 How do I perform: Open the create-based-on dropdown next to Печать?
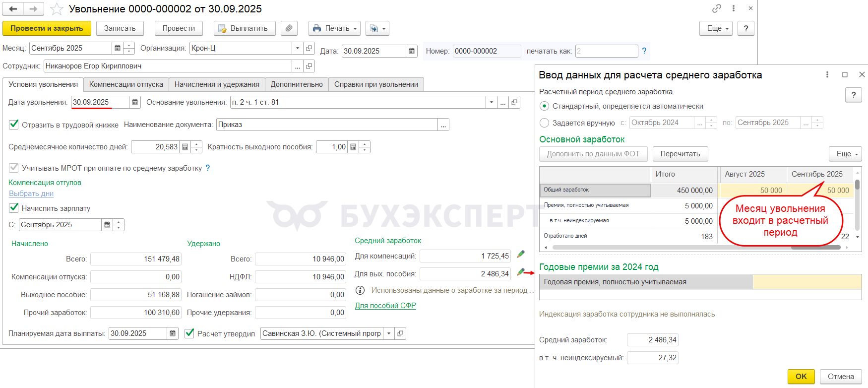click(377, 28)
